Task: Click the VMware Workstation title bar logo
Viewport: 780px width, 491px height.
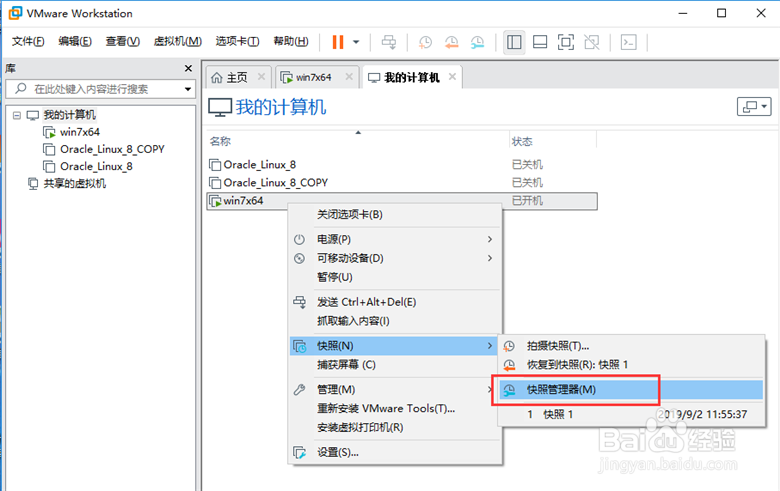Action: [x=15, y=13]
